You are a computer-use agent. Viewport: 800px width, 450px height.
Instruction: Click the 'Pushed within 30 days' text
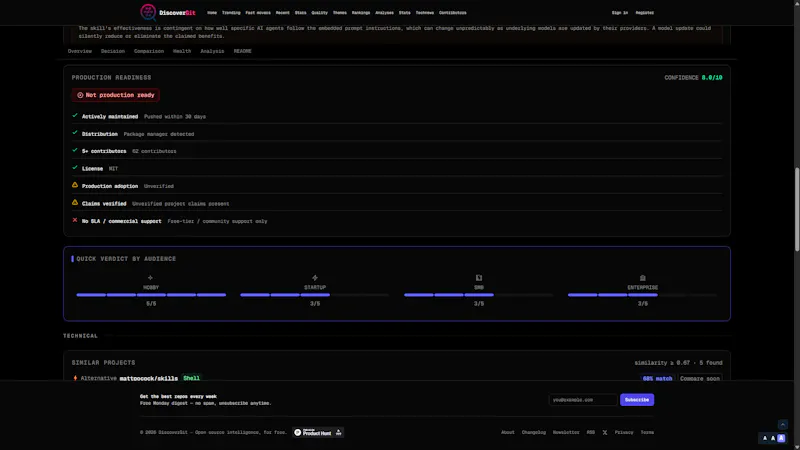pos(175,116)
